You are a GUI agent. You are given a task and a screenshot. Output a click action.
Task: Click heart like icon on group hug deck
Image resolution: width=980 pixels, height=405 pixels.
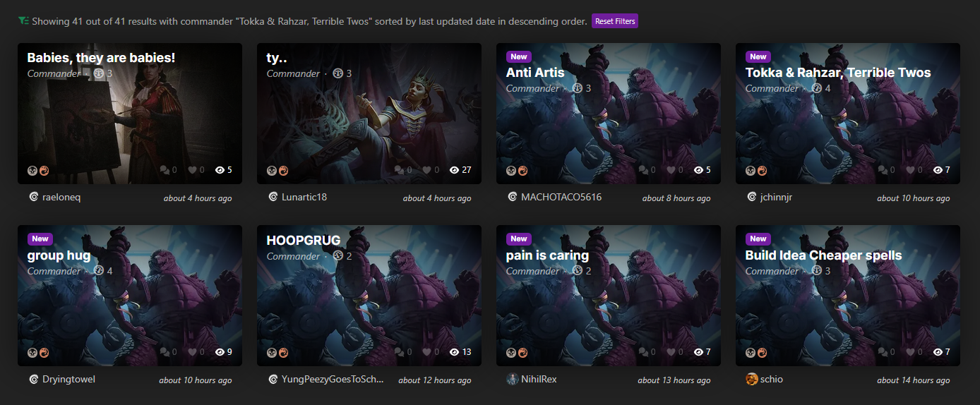192,352
